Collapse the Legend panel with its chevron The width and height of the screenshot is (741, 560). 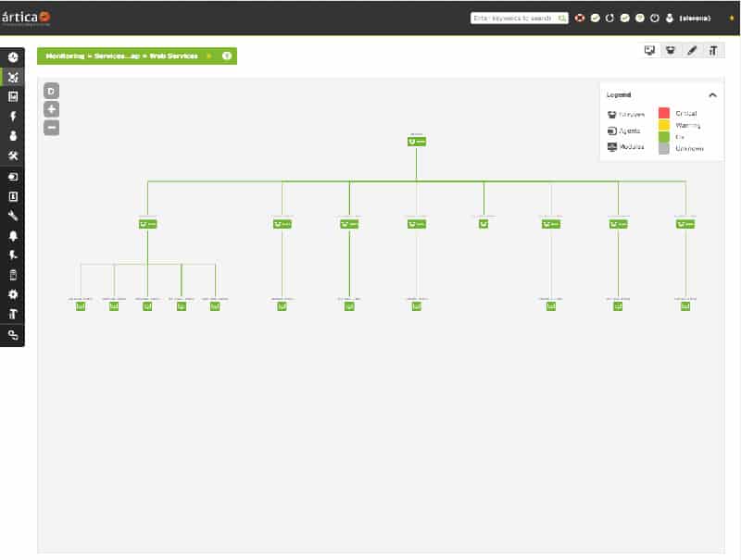tap(712, 95)
